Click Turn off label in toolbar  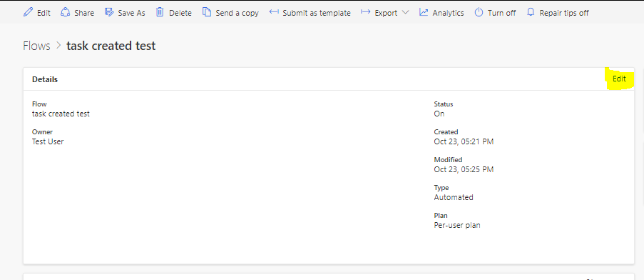click(501, 13)
